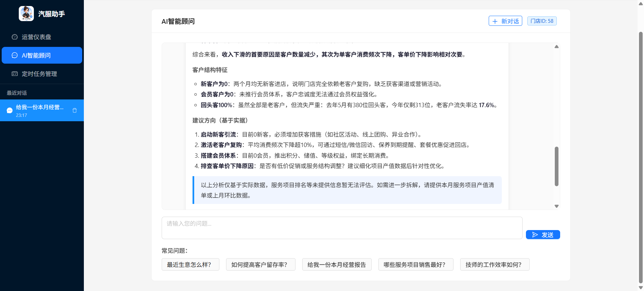Click the 常见问题: label
This screenshot has height=291, width=644.
pos(174,250)
